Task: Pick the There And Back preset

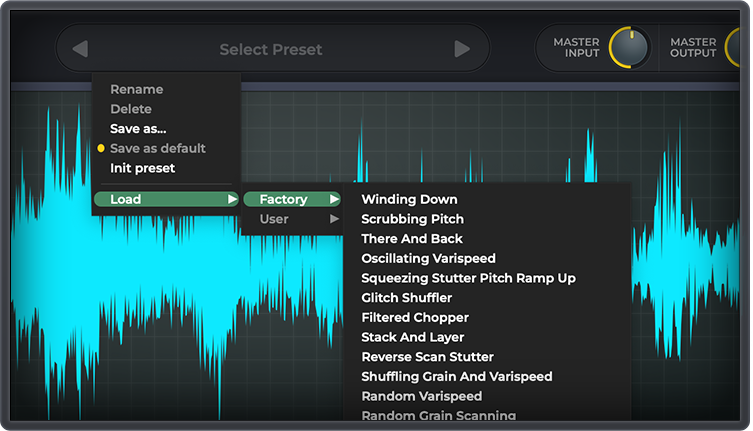Action: [x=411, y=239]
